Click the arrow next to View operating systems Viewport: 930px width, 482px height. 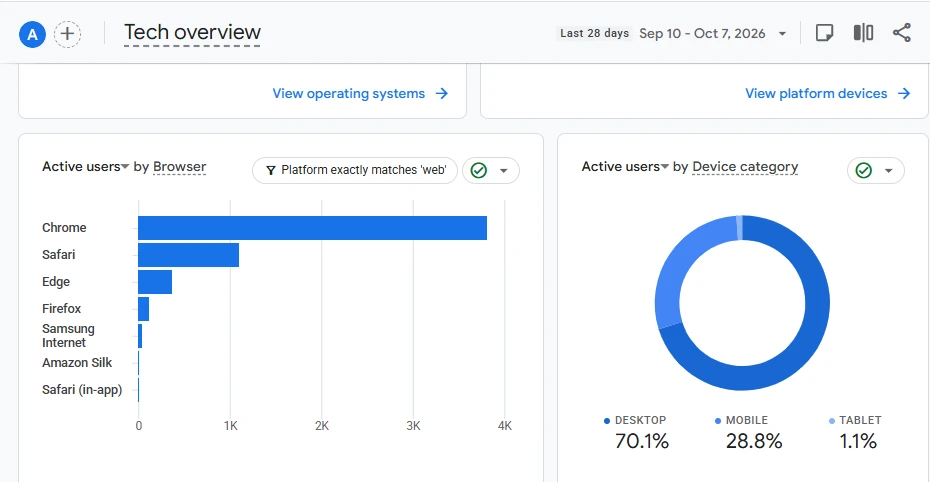click(442, 94)
